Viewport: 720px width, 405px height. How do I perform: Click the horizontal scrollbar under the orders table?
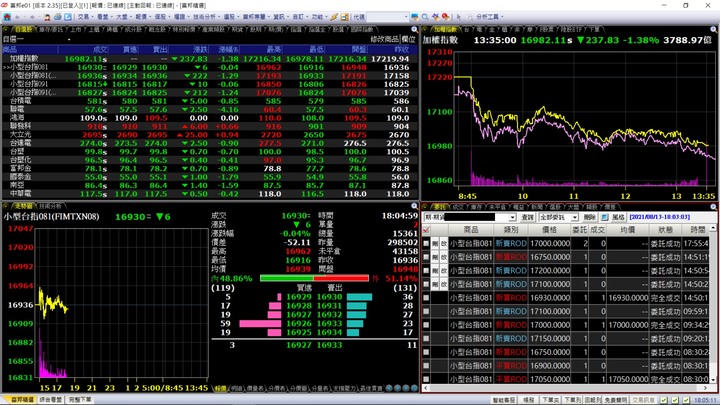click(567, 388)
